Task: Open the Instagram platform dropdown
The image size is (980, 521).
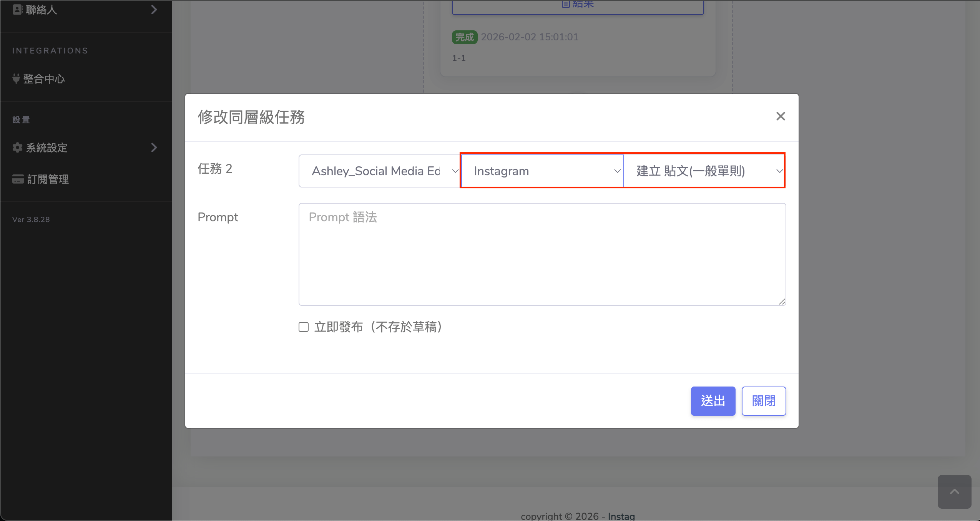Action: (542, 171)
